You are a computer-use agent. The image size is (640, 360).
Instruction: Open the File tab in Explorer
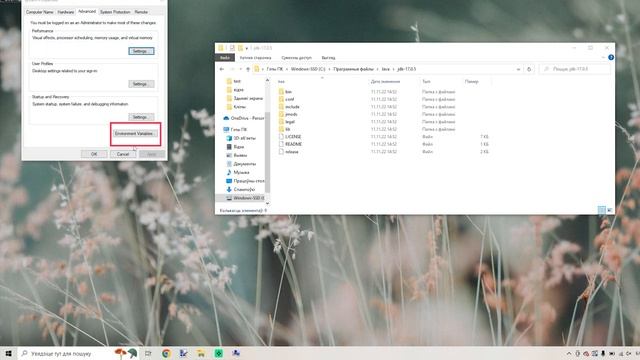click(x=224, y=58)
